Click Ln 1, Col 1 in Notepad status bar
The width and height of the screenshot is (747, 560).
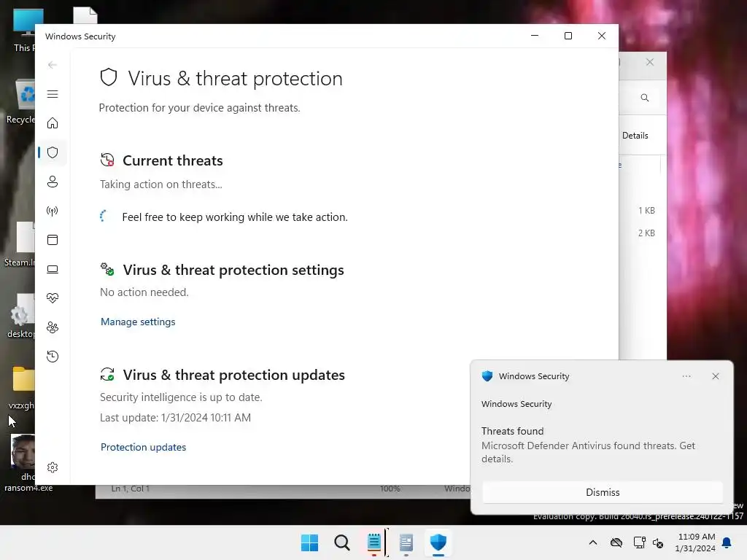130,489
